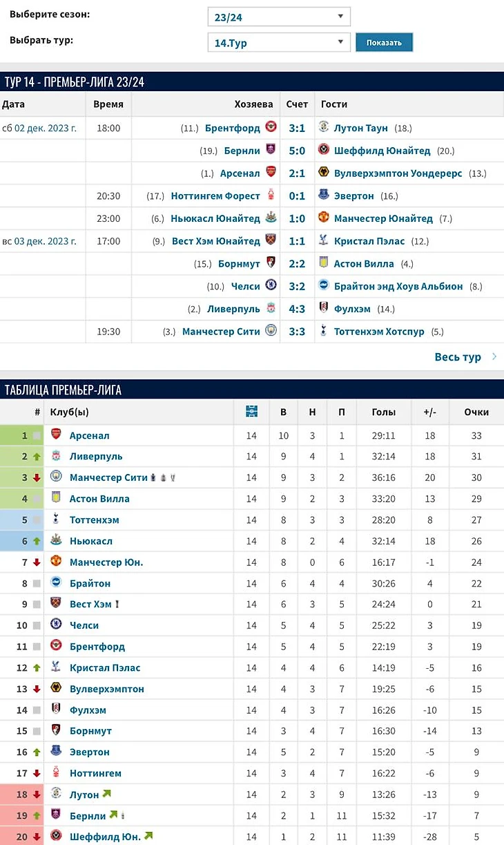This screenshot has width=504, height=845.
Task: Click the Newcastle crest in the fixtures list
Action: tap(271, 218)
